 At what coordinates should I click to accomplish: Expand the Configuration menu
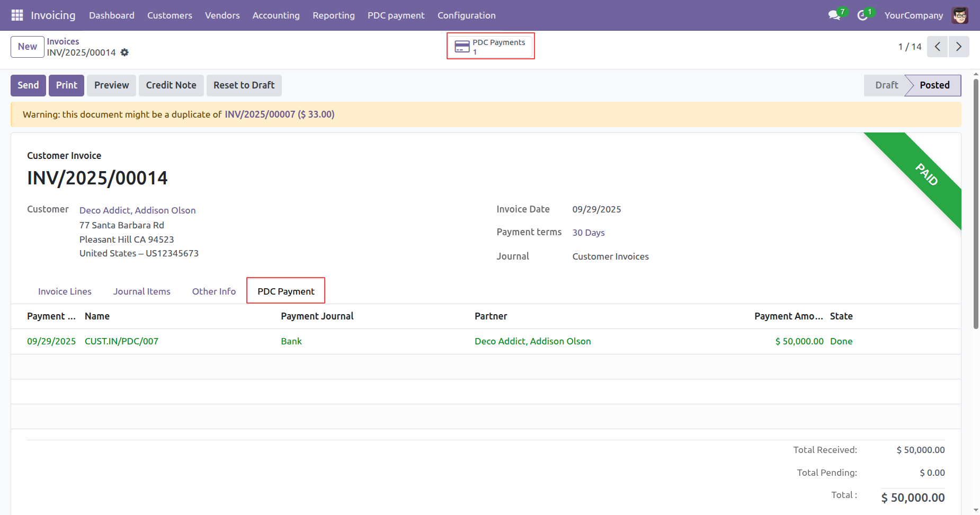[x=466, y=15]
